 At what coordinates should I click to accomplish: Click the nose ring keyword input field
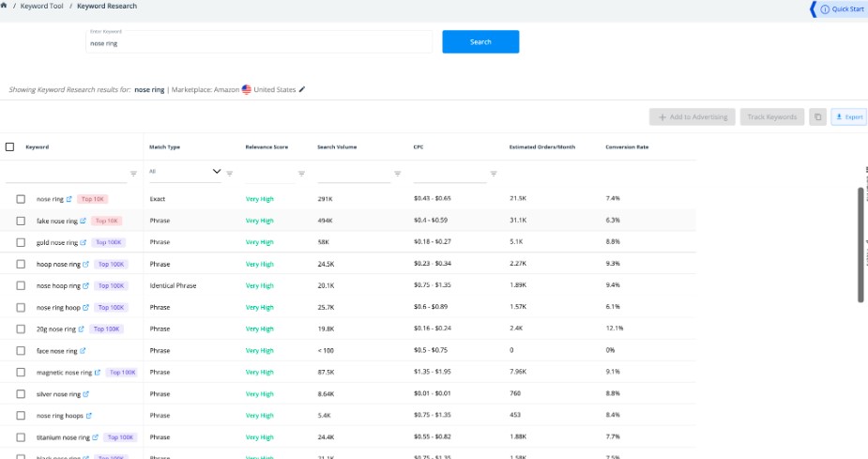(x=259, y=42)
